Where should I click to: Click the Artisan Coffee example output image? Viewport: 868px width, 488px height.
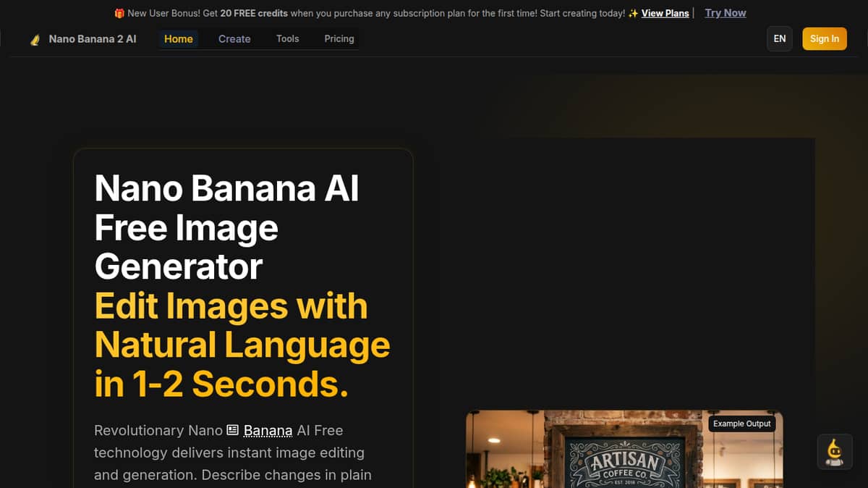pos(624,449)
